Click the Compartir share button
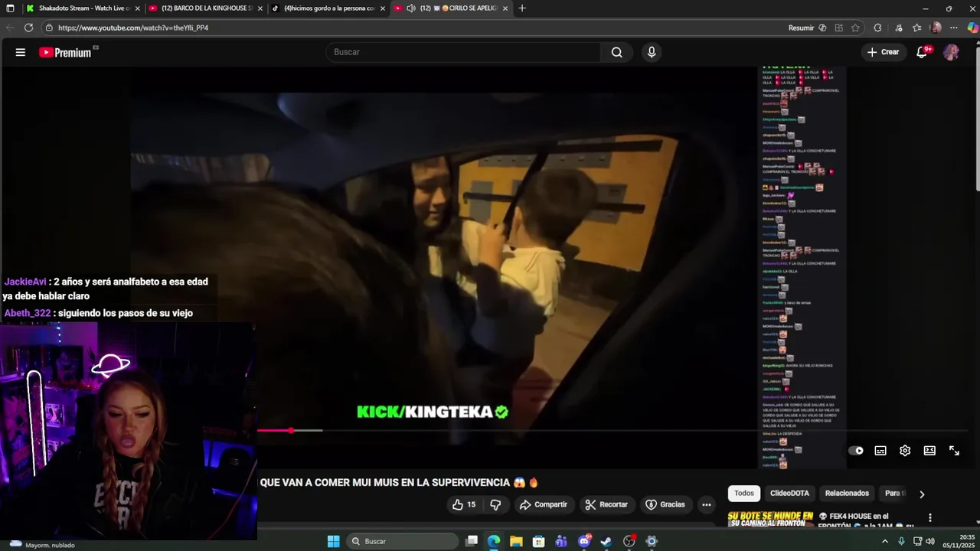Screen dimensions: 980x551 pos(544,504)
